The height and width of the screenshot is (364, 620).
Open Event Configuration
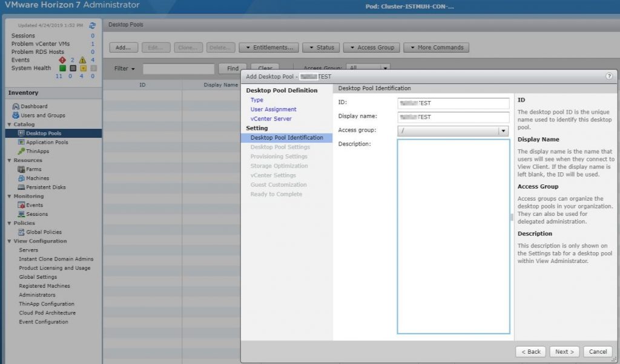(44, 322)
